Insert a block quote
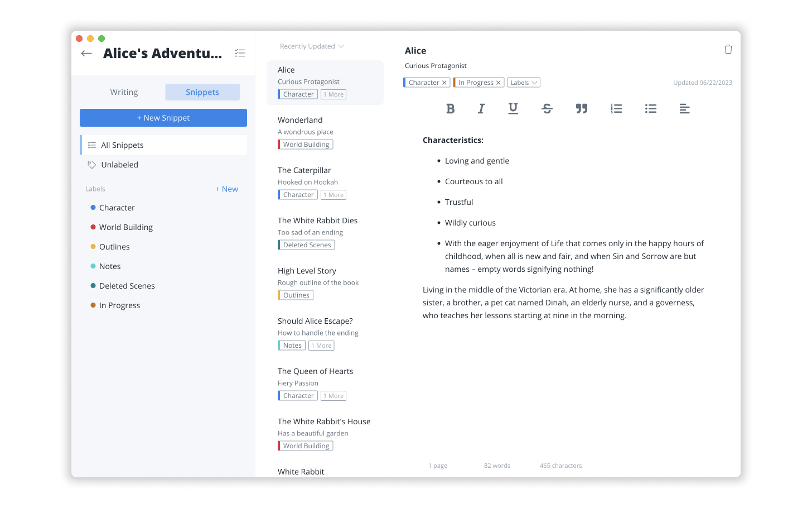This screenshot has height=508, width=812. point(582,109)
